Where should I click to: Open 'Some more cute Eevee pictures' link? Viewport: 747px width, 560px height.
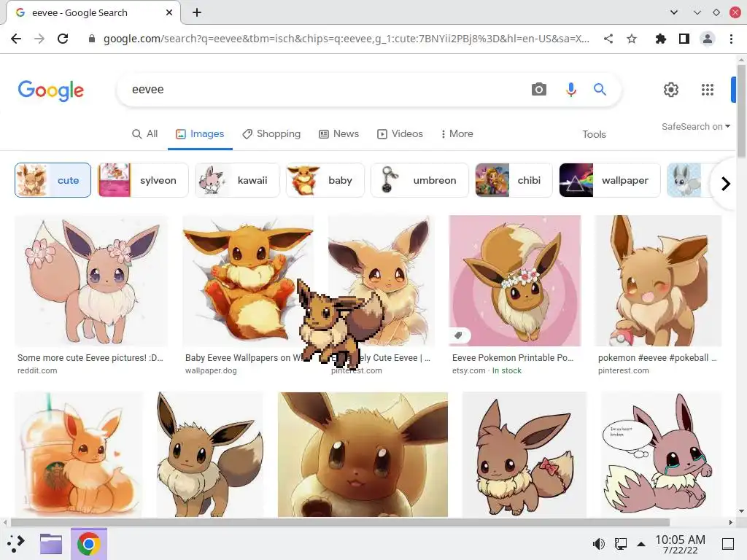pyautogui.click(x=90, y=357)
